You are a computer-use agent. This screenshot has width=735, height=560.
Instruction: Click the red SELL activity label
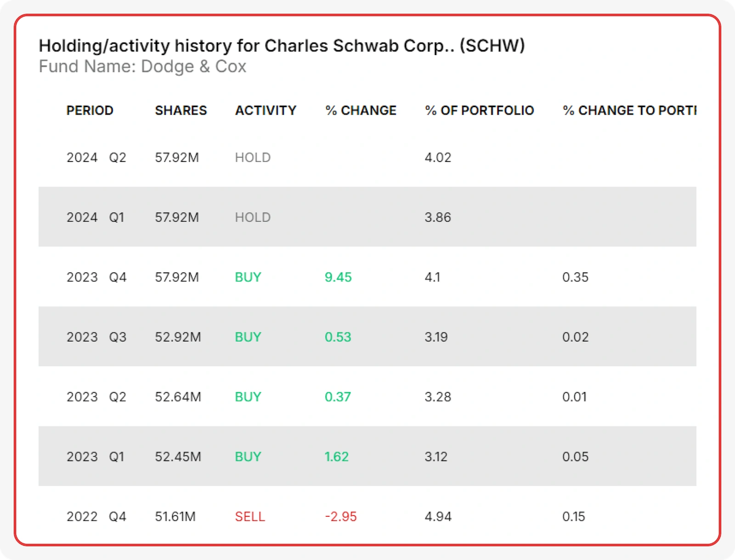click(x=250, y=516)
